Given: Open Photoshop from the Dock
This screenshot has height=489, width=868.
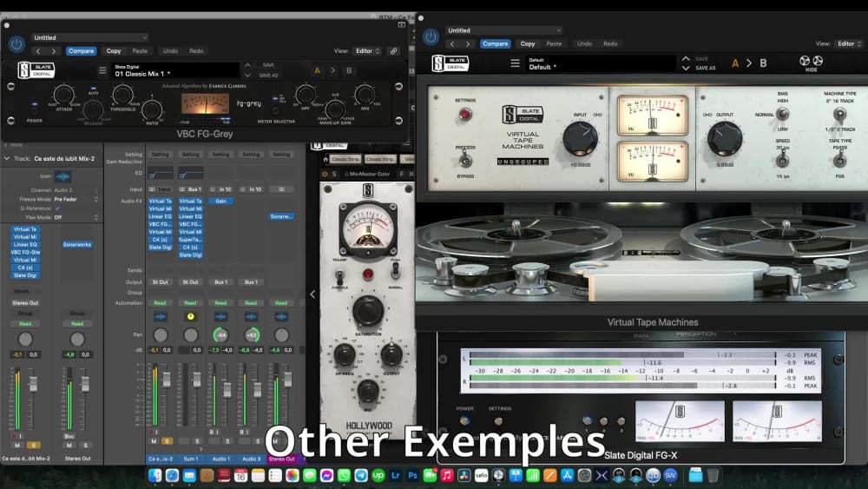Looking at the screenshot, I should point(412,475).
